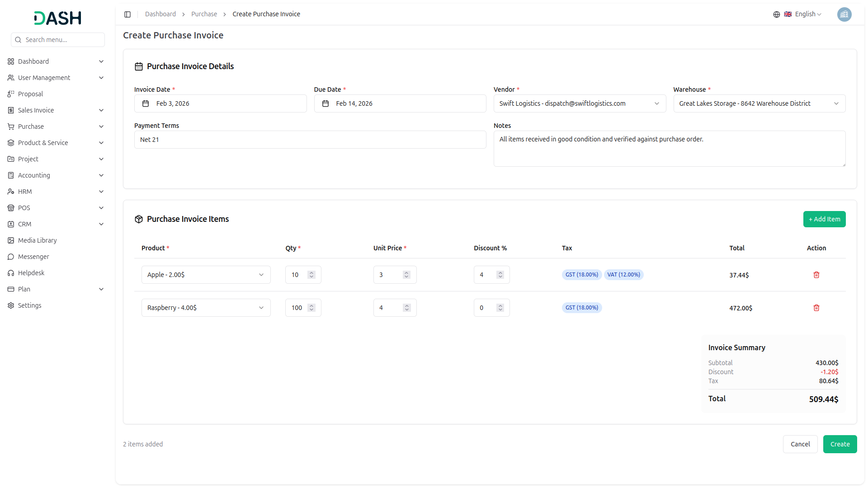The width and height of the screenshot is (868, 488).
Task: Click the Cancel button
Action: click(x=800, y=444)
